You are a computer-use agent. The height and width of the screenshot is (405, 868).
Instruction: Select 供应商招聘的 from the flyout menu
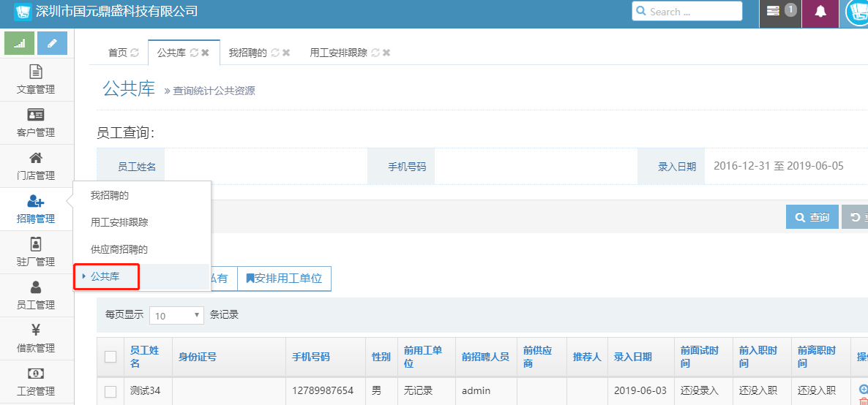(119, 249)
